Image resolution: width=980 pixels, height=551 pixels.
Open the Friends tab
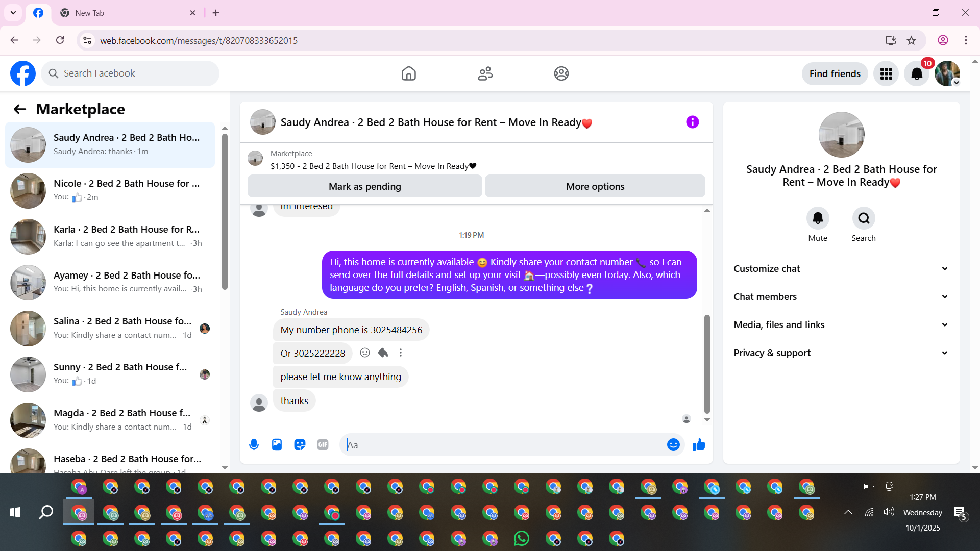click(485, 73)
